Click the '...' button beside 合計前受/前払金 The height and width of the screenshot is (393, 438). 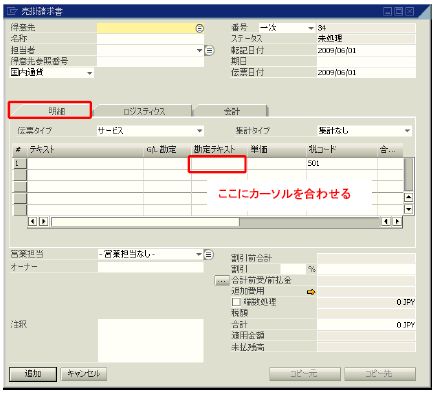pos(221,281)
